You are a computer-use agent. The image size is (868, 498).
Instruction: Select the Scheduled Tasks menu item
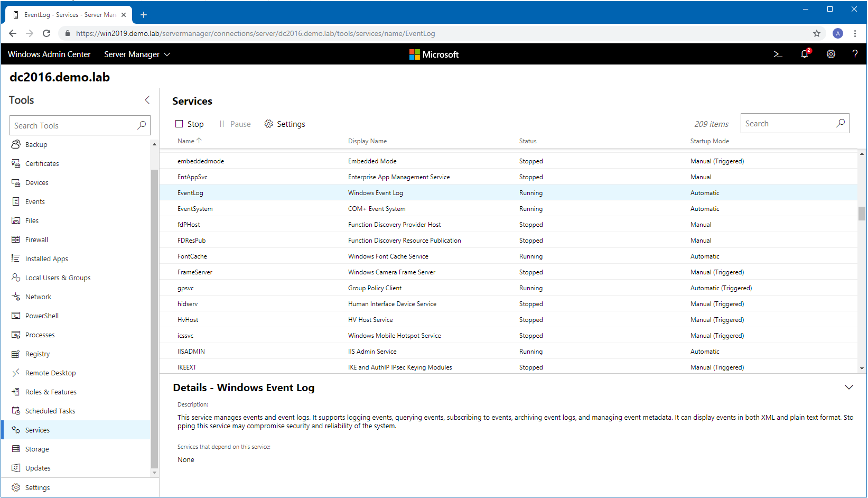click(50, 411)
